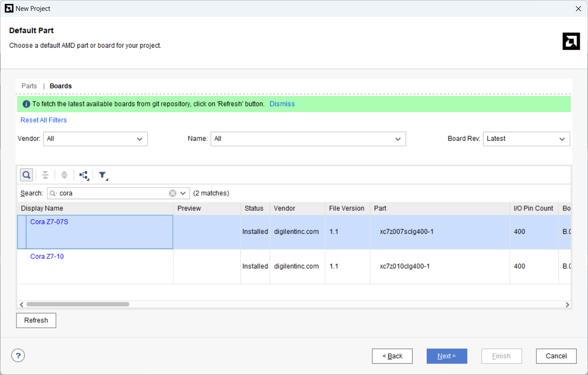The height and width of the screenshot is (375, 588).
Task: Sort by File Version column header
Action: (348, 208)
